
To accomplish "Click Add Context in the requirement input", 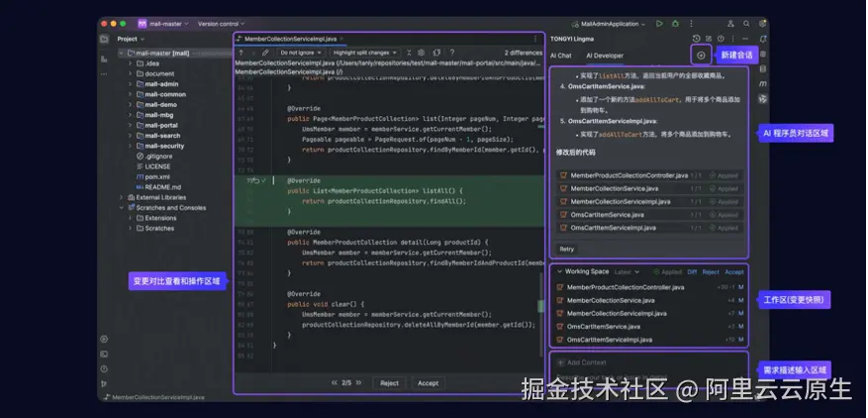I will pyautogui.click(x=581, y=363).
